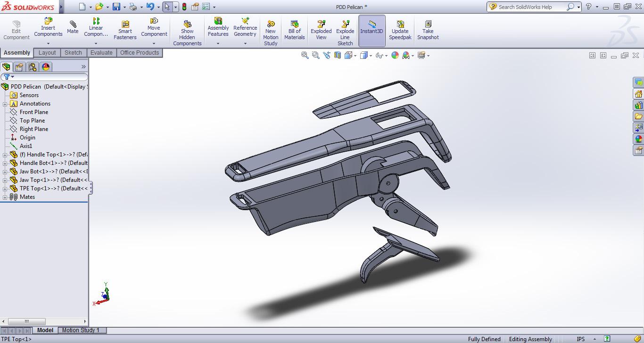Open the Motion Study 1 tab
The width and height of the screenshot is (644, 343).
point(81,330)
